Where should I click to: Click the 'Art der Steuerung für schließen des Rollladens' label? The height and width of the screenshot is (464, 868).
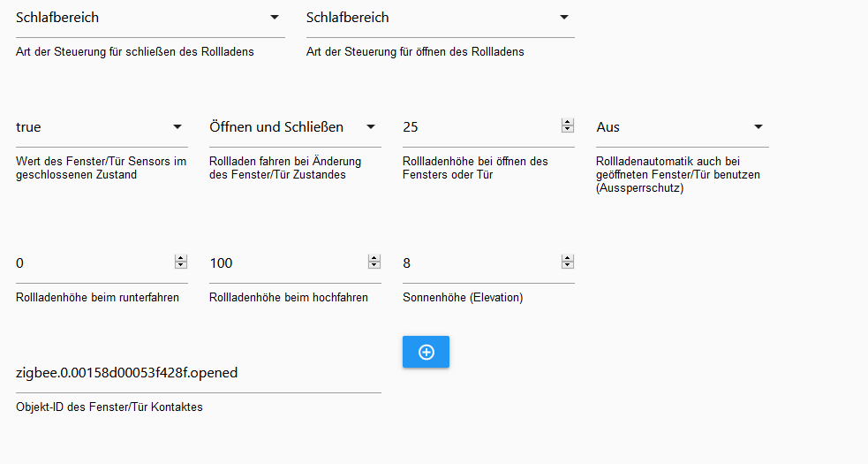[x=134, y=52]
